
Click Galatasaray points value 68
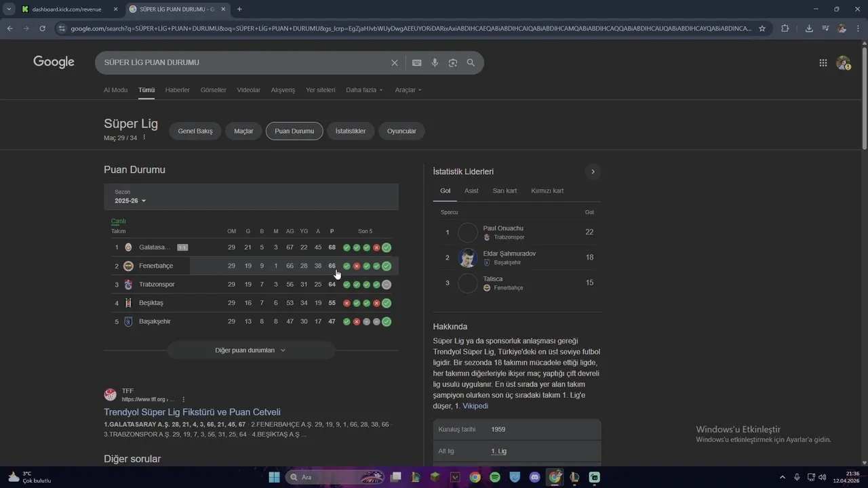[x=332, y=247]
